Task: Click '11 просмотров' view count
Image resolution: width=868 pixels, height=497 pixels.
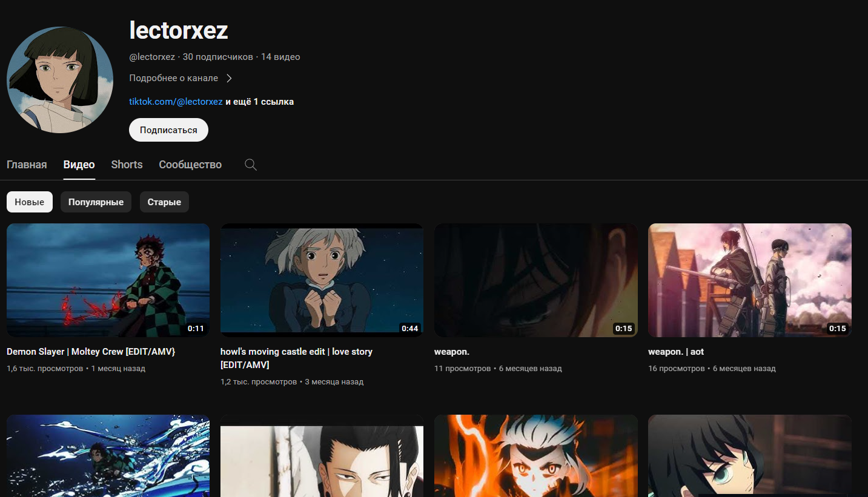Action: tap(463, 368)
